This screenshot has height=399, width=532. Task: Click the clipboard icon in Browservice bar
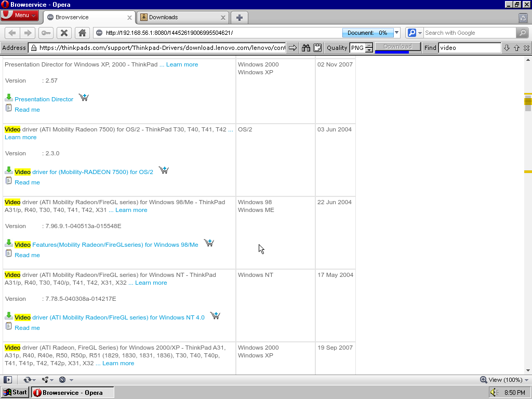click(317, 48)
